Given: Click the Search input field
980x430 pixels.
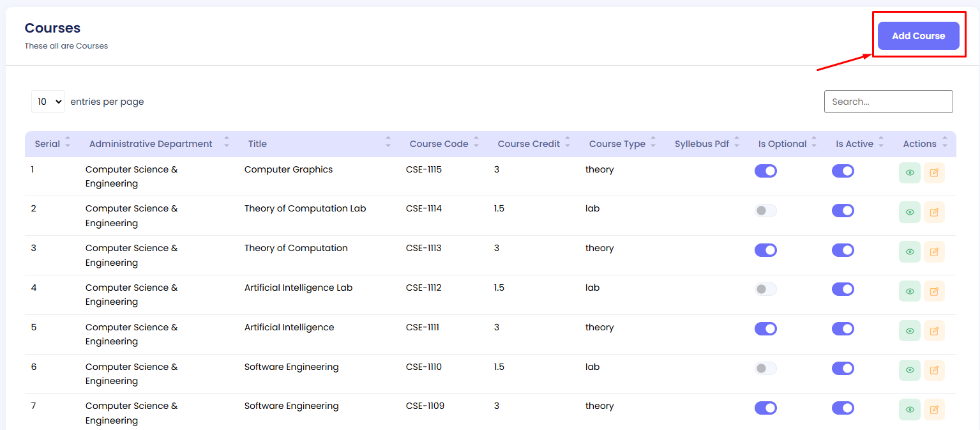Looking at the screenshot, I should pyautogui.click(x=888, y=102).
